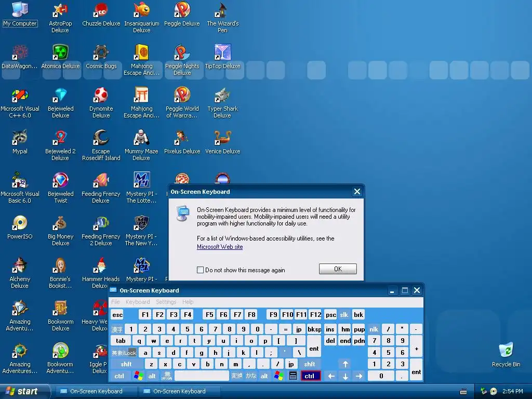Click the left Windows logo key
The height and width of the screenshot is (399, 532).
(x=138, y=376)
